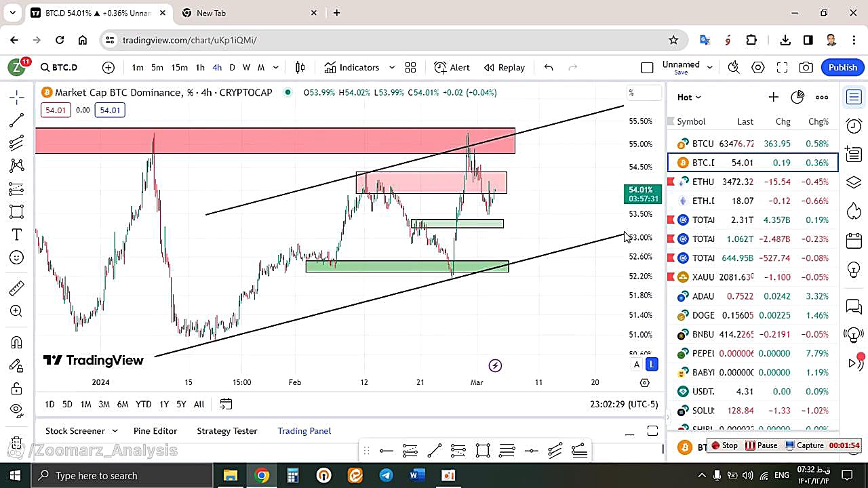
Task: Open the Indicators button
Action: [351, 67]
